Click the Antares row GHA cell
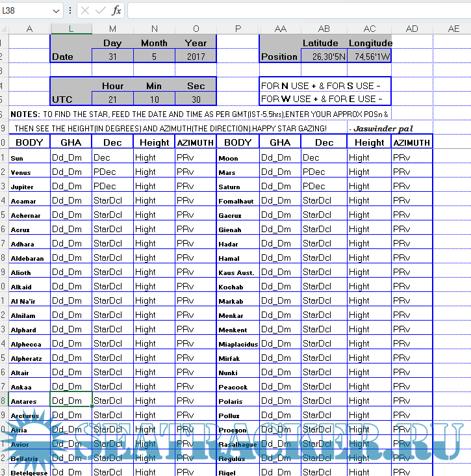The image size is (471, 476). (x=71, y=401)
